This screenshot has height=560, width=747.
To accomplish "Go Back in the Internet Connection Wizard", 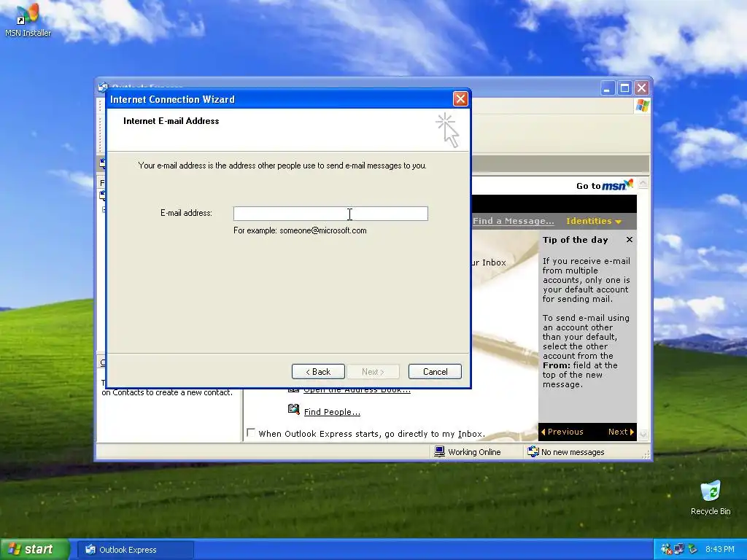I will [318, 371].
